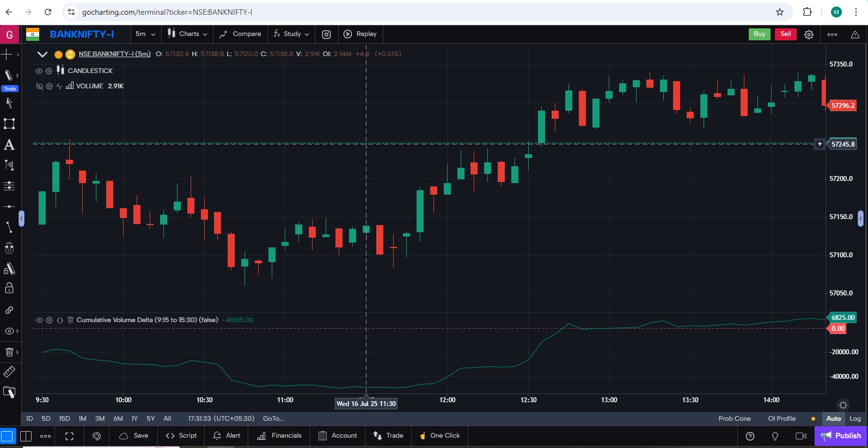Select the Text annotation tool

[9, 145]
